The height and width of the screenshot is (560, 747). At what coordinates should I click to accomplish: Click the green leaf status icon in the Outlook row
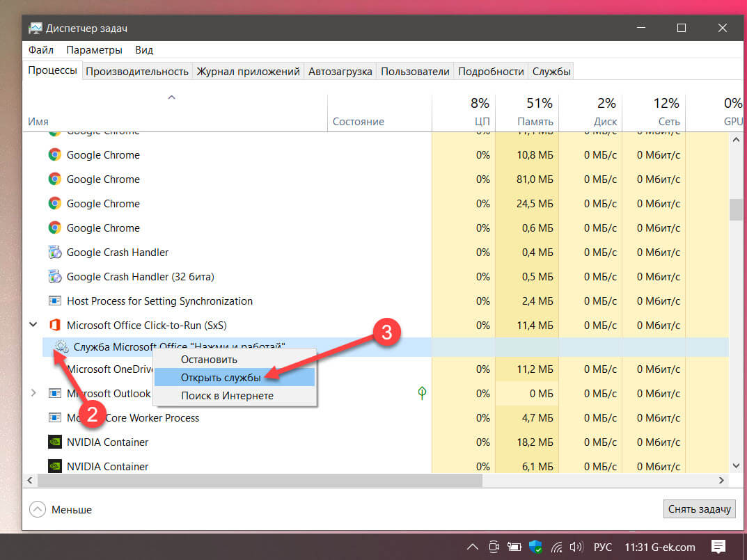[x=422, y=393]
